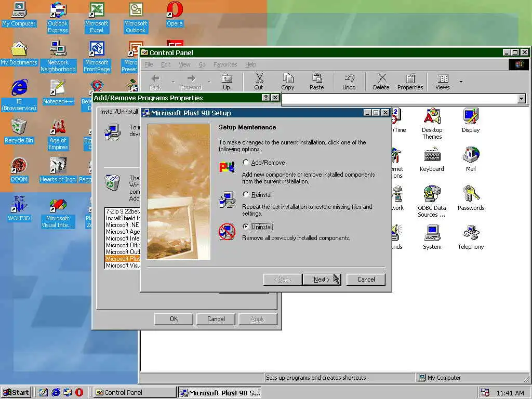Screen dimensions: 532x399
Task: Click the help question mark in Add/Remove Programs
Action: pyautogui.click(x=266, y=98)
